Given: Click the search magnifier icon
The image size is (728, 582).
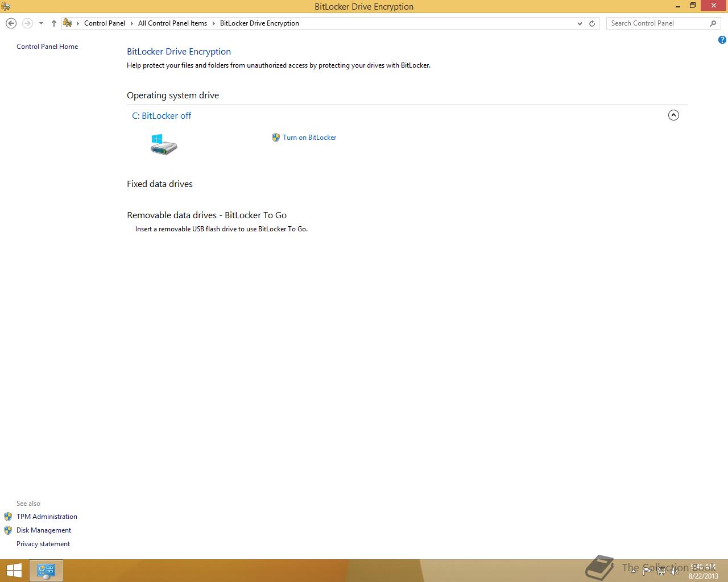Looking at the screenshot, I should click(x=713, y=23).
